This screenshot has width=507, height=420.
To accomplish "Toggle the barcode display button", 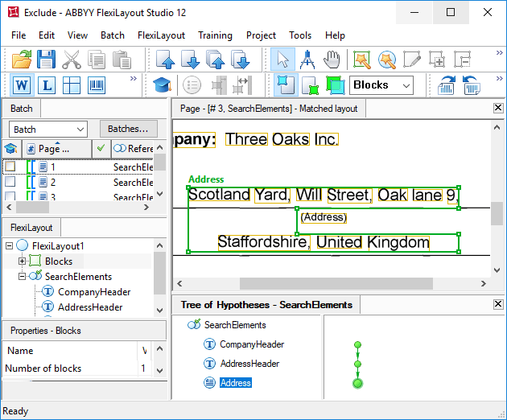I will coord(97,85).
